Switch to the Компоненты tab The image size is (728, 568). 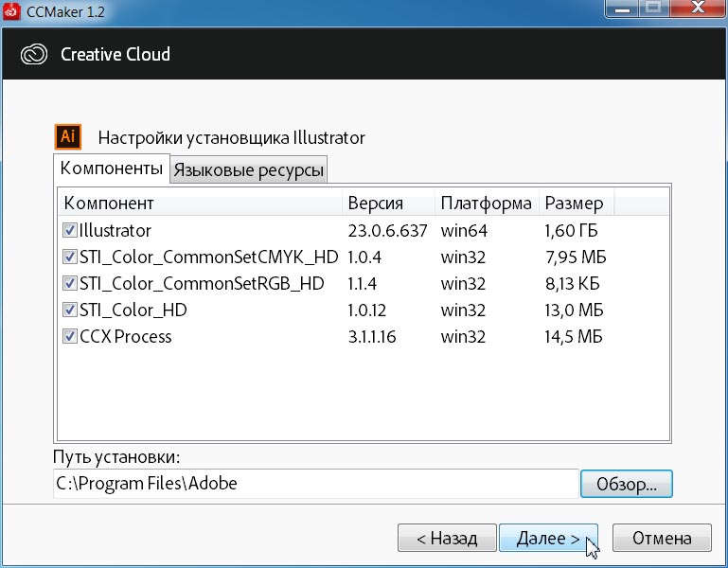(x=112, y=169)
